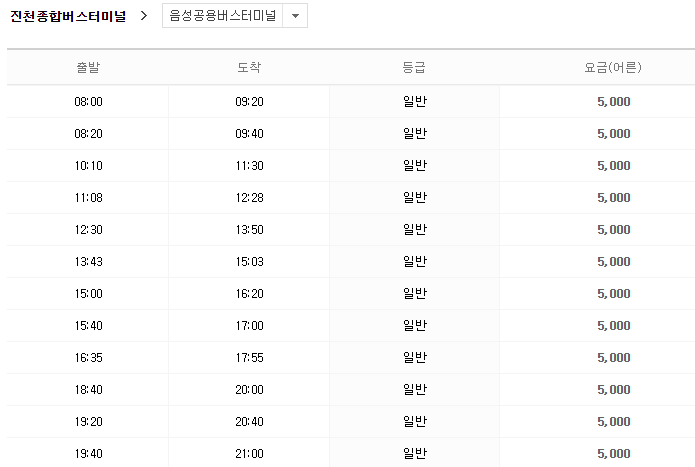Click the 16:20 arrival time
The width and height of the screenshot is (695, 467).
pos(249,294)
